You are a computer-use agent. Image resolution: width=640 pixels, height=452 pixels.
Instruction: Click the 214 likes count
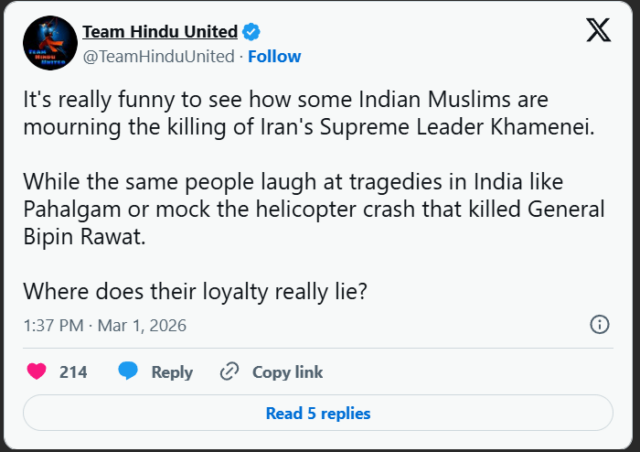tap(73, 372)
